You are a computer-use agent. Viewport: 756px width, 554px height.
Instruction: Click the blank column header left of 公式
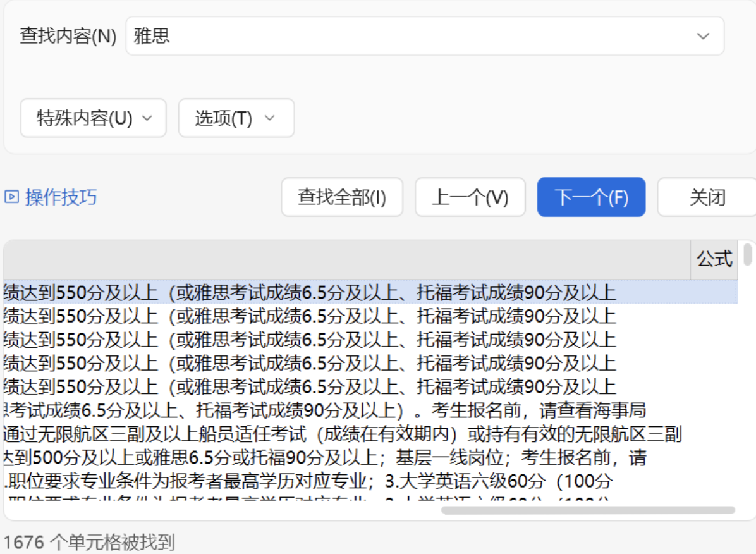(x=346, y=259)
